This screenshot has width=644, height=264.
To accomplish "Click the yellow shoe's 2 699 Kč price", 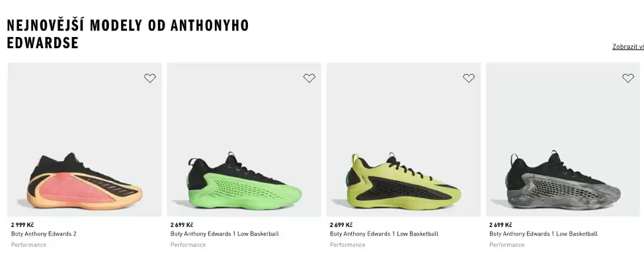I will [x=341, y=224].
